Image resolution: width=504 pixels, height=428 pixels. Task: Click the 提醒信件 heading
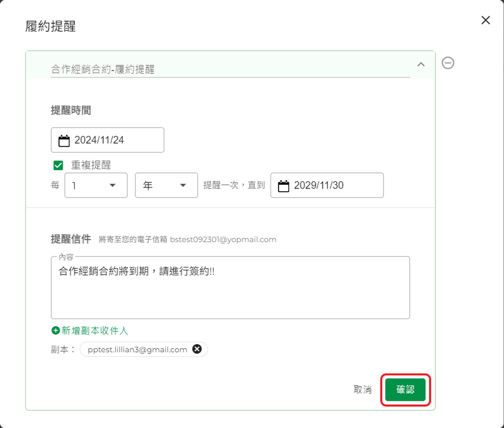tap(71, 239)
